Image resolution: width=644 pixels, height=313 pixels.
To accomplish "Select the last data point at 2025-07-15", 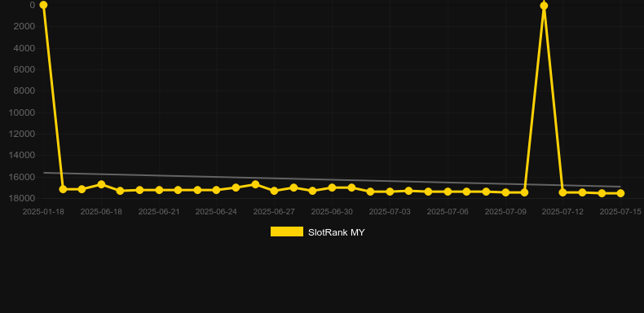I will [620, 193].
